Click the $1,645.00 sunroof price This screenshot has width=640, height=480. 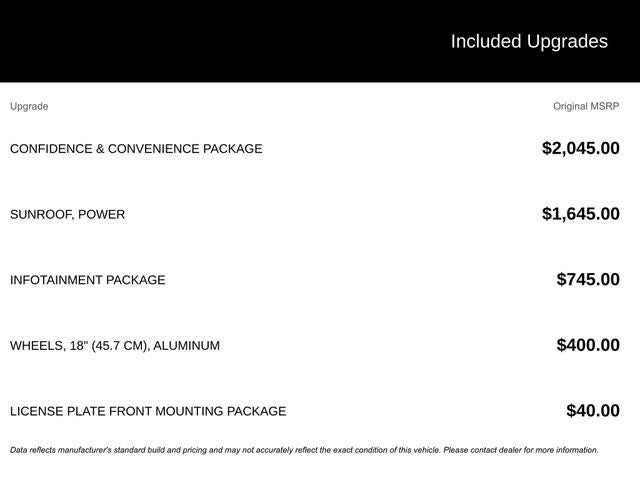580,213
